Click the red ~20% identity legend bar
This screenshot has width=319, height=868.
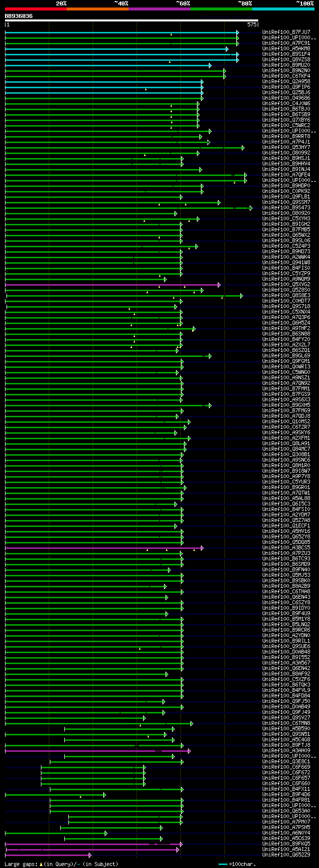tap(35, 8)
